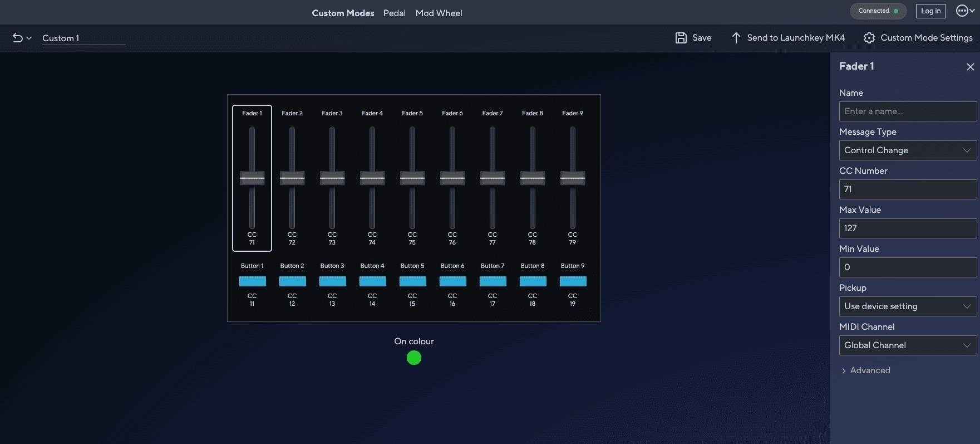The height and width of the screenshot is (444, 980).
Task: Click the Connected status indicator
Action: coord(878,11)
